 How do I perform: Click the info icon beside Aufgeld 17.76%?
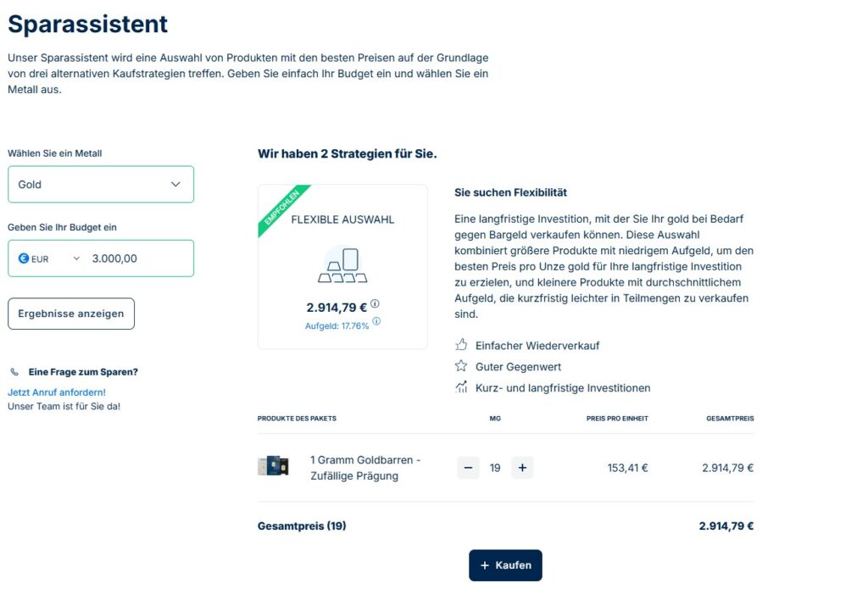point(376,321)
